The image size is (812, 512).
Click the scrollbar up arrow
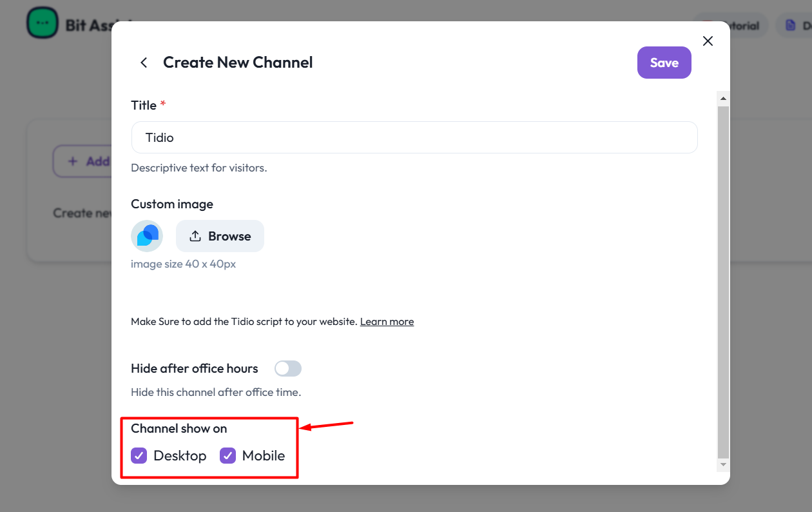[723, 99]
